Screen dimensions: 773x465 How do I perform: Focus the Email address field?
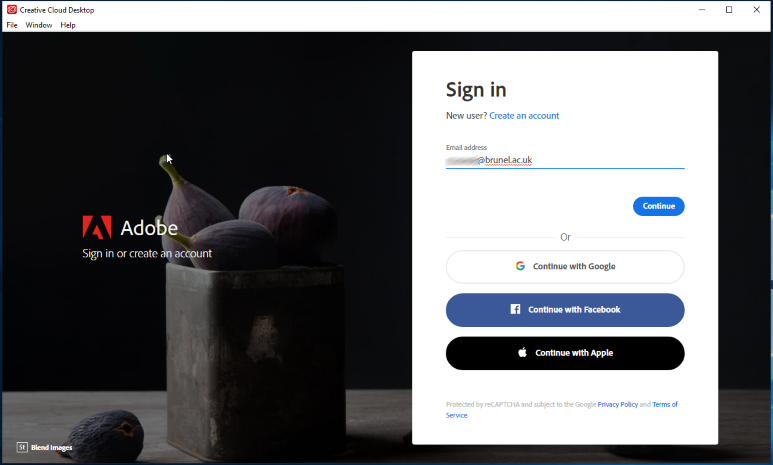point(565,160)
